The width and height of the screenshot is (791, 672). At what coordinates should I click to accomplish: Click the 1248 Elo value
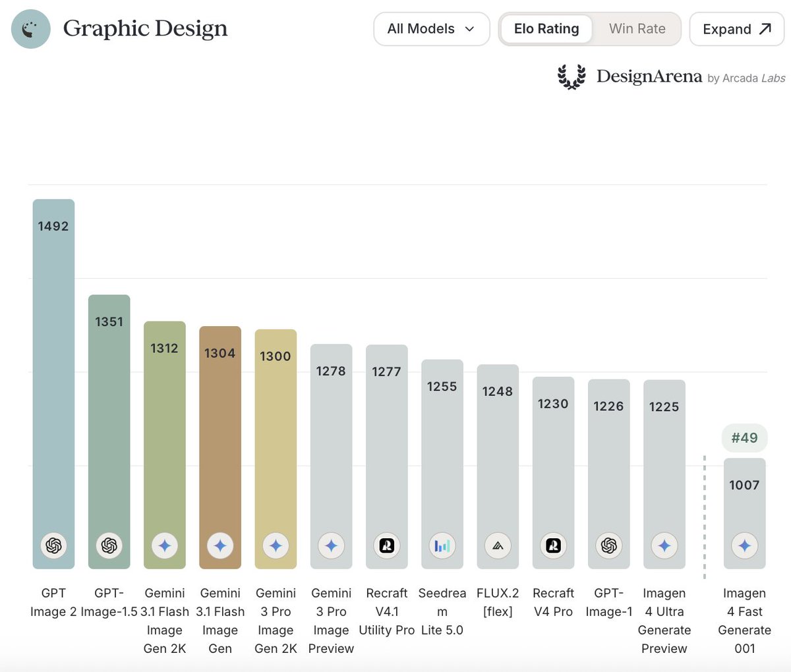498,391
